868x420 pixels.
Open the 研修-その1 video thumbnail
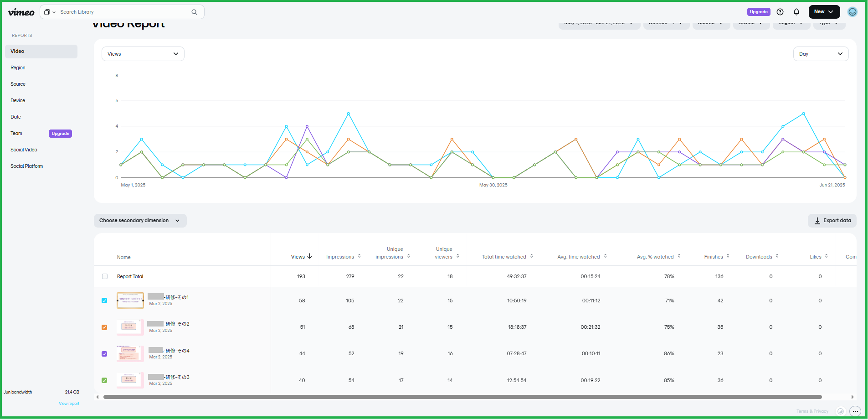130,301
